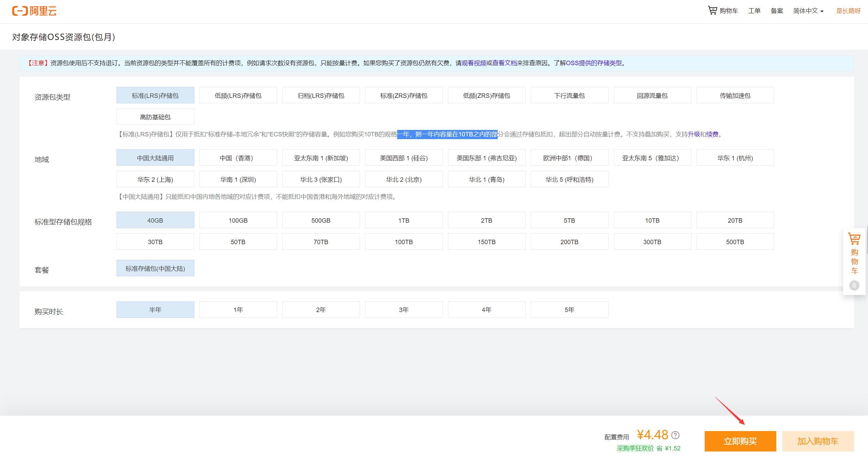Screen dimensions: 868x459
Task: Open the 购物车 cart in top navigation
Action: tap(723, 11)
